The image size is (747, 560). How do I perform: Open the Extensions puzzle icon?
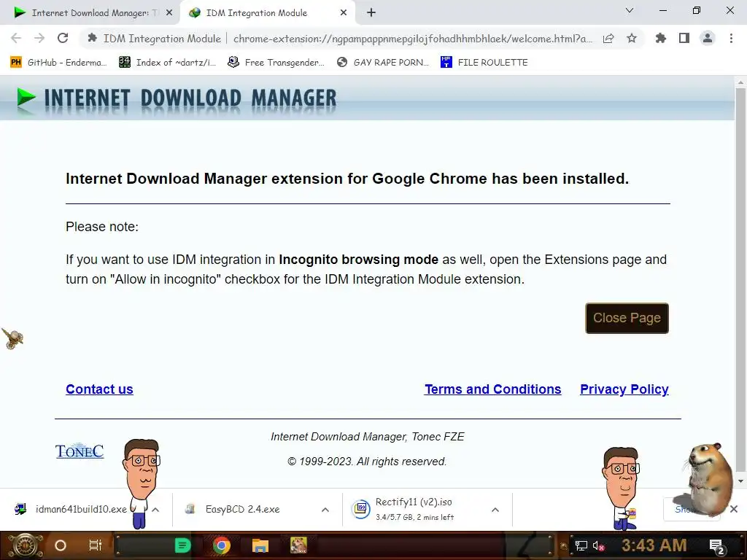(660, 38)
